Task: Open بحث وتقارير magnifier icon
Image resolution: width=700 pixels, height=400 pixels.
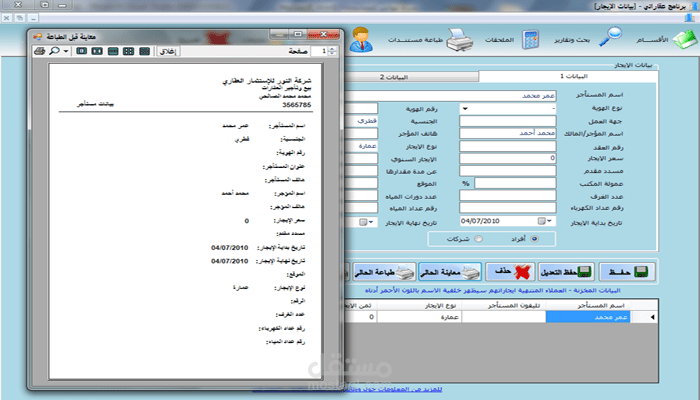Action: [610, 36]
